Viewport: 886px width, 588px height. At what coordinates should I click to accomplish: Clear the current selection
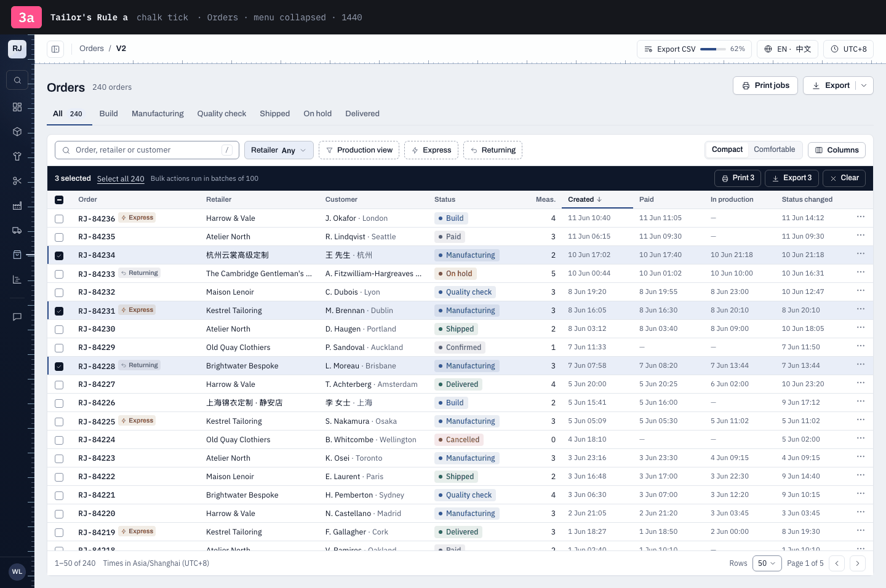coord(844,178)
